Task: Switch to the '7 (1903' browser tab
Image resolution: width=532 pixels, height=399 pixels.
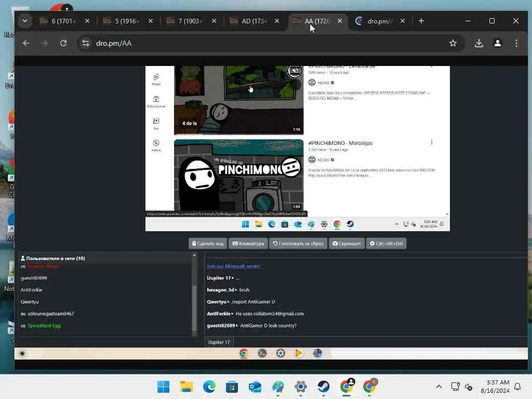Action: coord(191,21)
